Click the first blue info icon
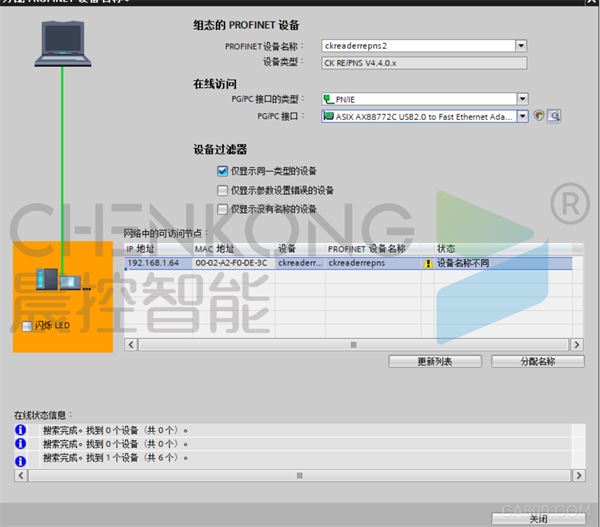Image resolution: width=600 pixels, height=527 pixels. coord(21,430)
